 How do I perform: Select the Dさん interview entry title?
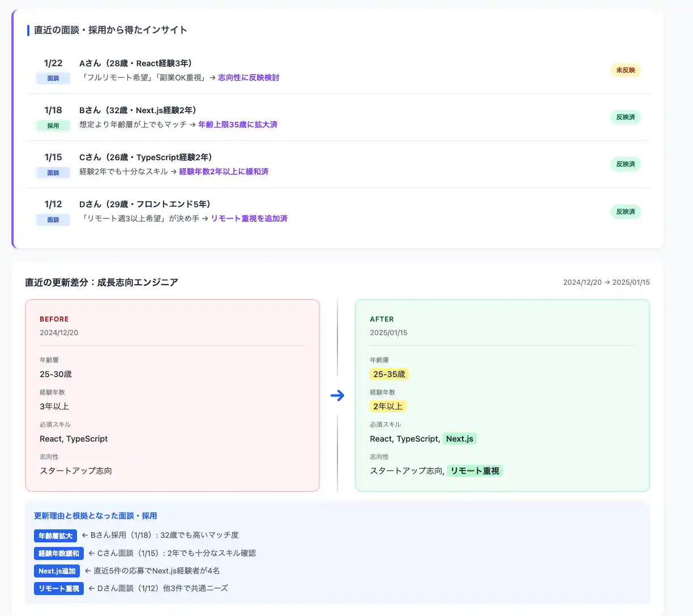(145, 204)
